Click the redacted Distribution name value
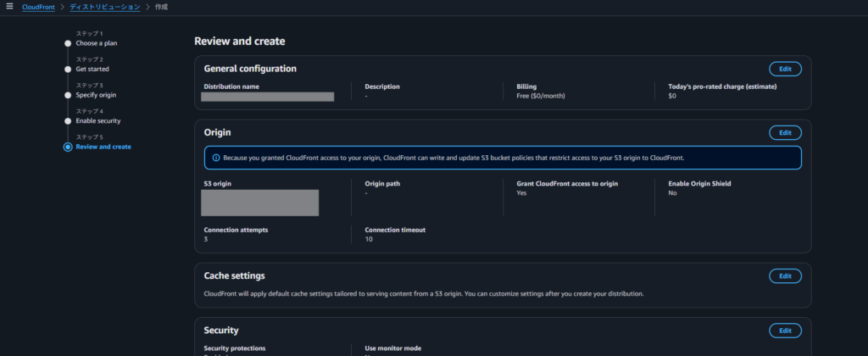 [267, 97]
